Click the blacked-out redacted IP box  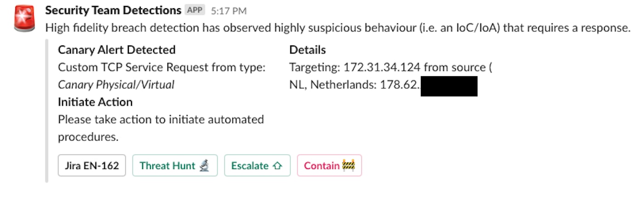point(449,86)
